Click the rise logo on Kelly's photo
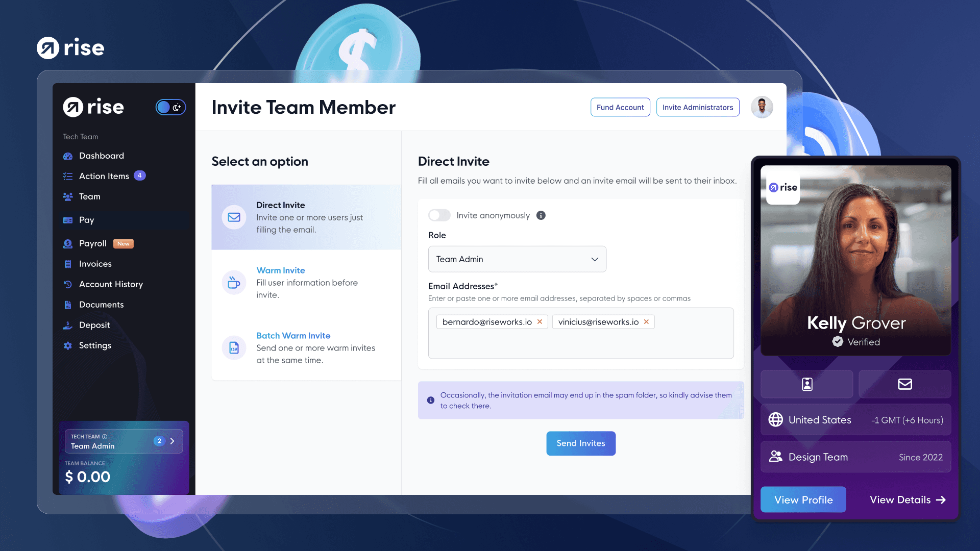This screenshot has height=551, width=980. [783, 187]
